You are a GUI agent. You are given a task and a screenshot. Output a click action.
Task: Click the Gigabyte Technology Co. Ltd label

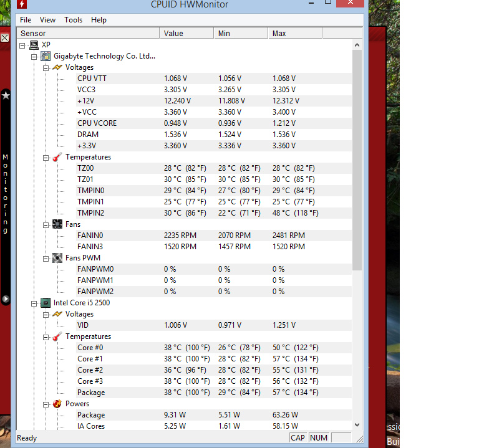click(105, 56)
